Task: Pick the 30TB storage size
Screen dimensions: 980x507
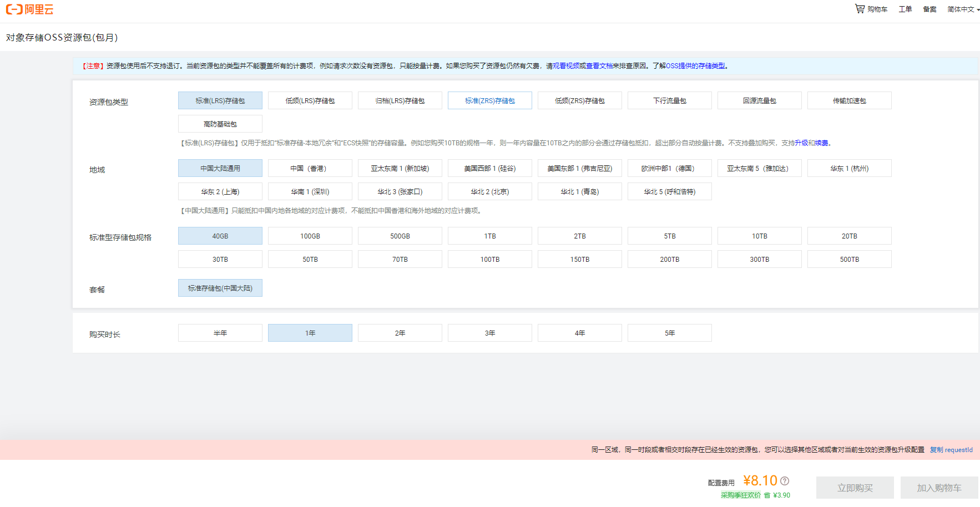Action: [x=220, y=259]
